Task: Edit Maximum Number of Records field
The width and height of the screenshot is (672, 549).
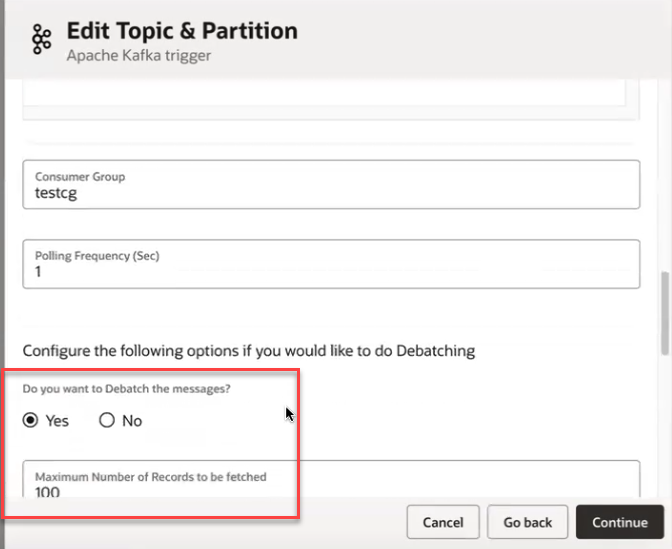Action: [x=331, y=492]
